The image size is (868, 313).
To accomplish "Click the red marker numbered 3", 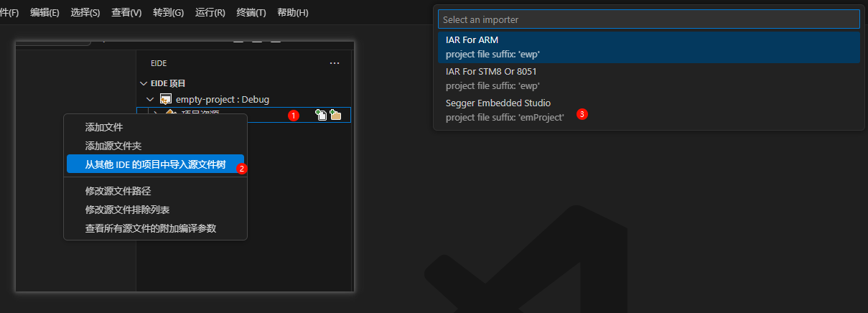I will (582, 114).
